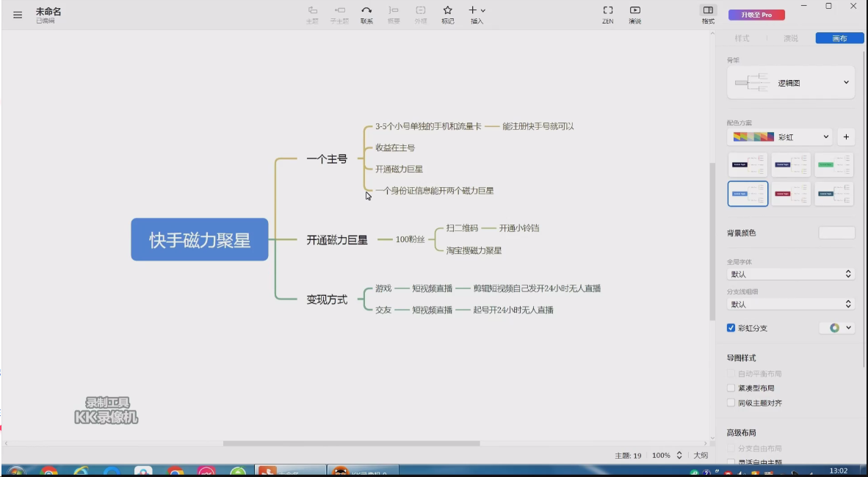
Task: Click the 主题 (add topic) toolbar icon
Action: point(313,10)
